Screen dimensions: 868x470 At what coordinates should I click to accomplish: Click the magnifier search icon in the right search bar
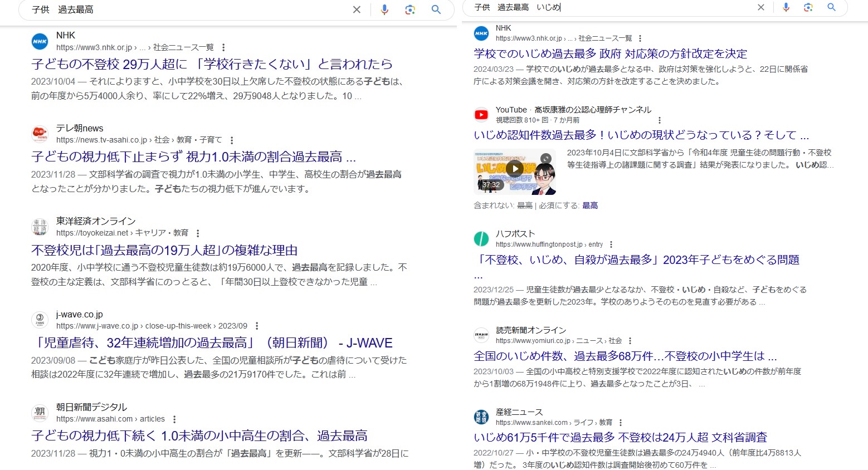point(831,7)
